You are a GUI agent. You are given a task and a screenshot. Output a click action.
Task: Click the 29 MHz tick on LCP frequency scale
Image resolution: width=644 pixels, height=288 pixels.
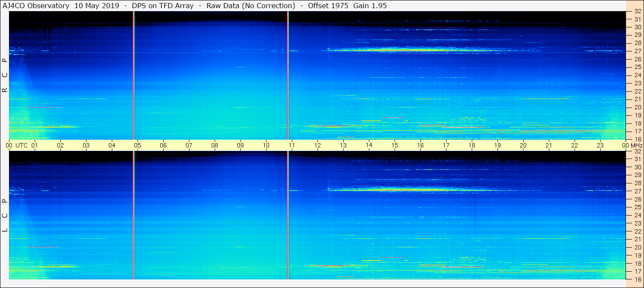pos(638,175)
